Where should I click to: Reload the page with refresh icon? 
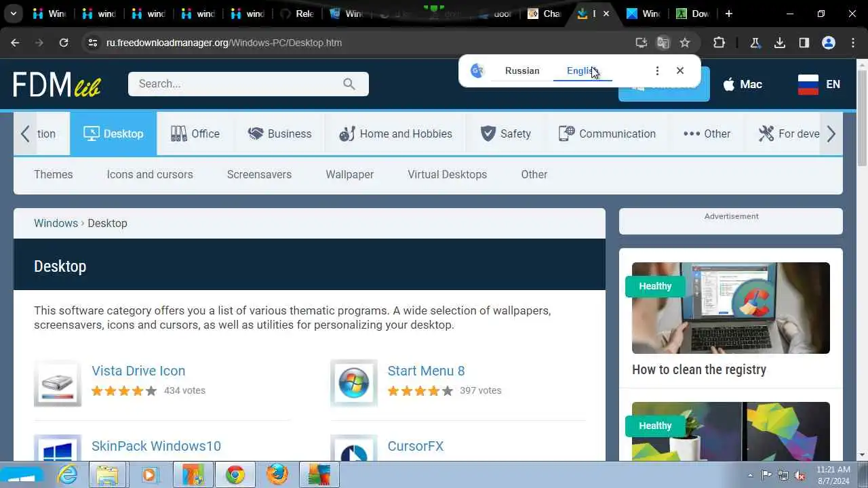pos(64,43)
